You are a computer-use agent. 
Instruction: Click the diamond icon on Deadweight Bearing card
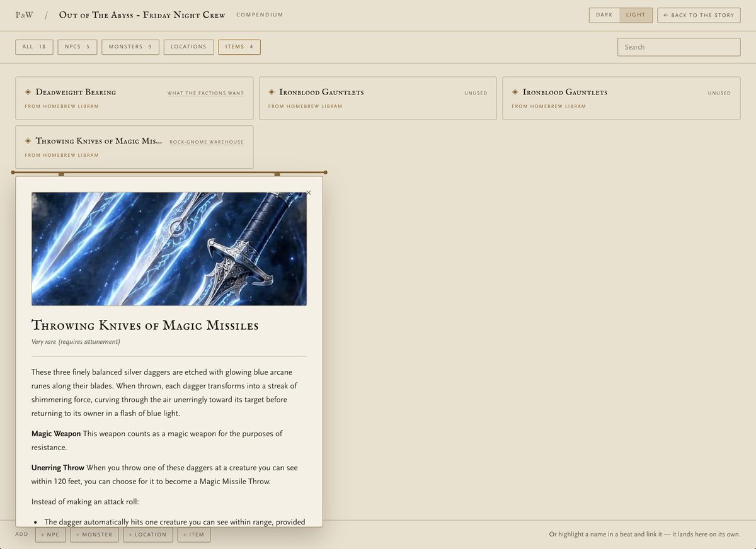click(28, 92)
